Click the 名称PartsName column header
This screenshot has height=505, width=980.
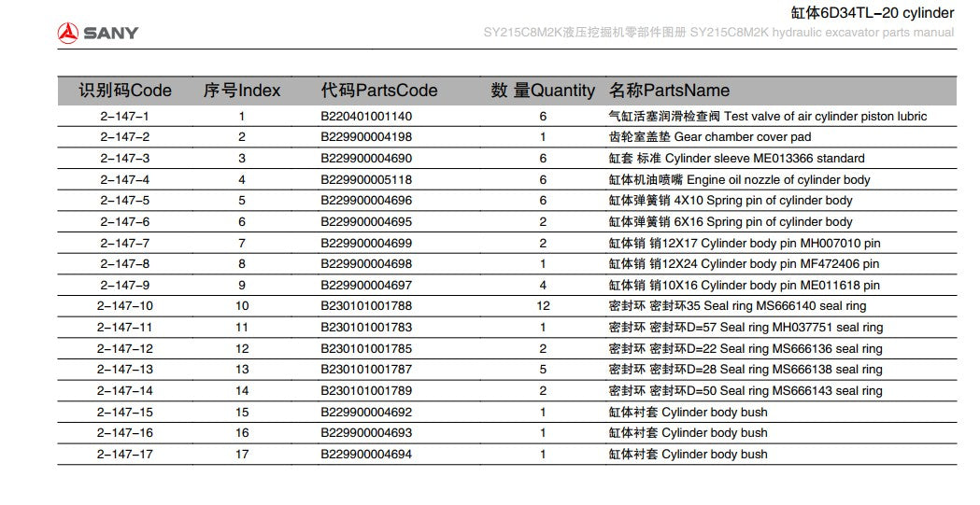[670, 91]
